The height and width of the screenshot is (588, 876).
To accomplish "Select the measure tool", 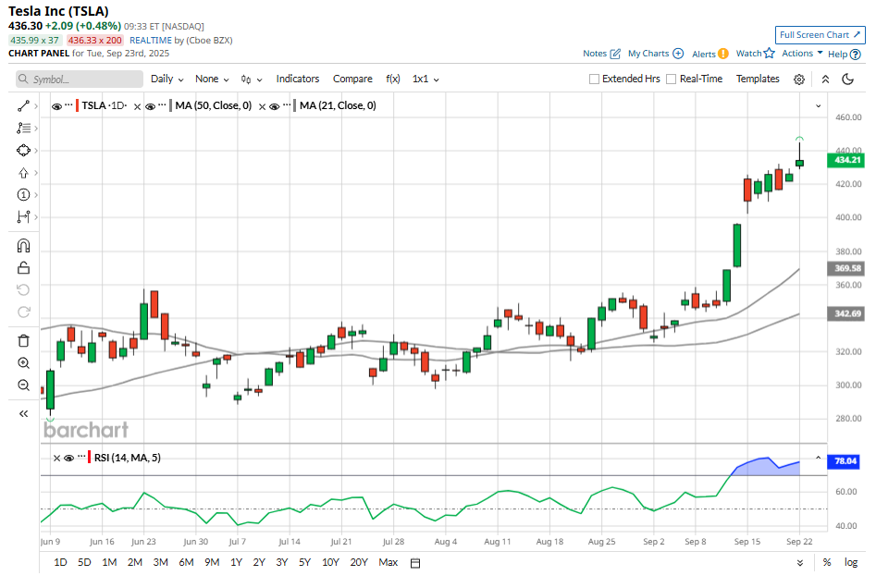I will 23,216.
